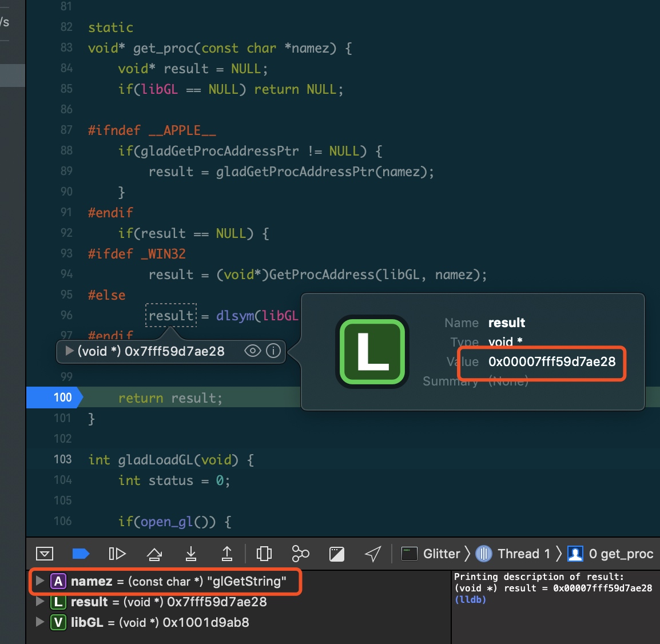660x644 pixels.
Task: Click the Glitter app icon in debug bar
Action: 409,554
